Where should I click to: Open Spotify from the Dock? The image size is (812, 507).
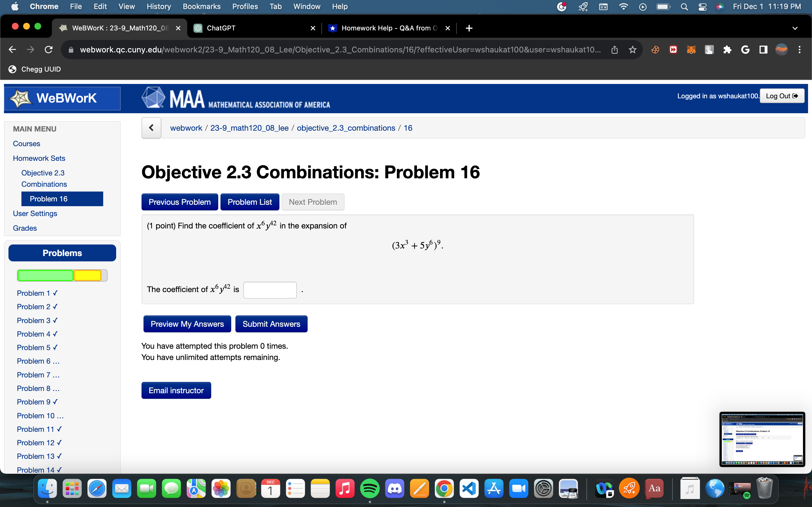(370, 488)
